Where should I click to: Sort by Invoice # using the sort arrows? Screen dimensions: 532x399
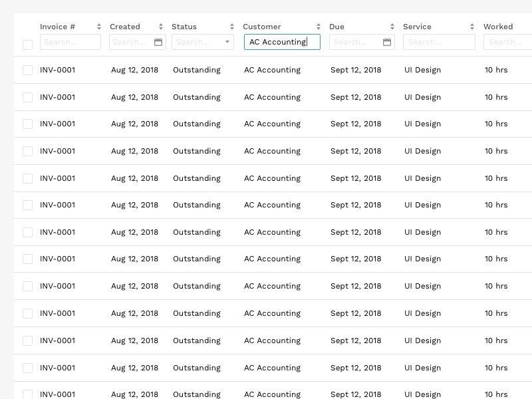coord(98,27)
